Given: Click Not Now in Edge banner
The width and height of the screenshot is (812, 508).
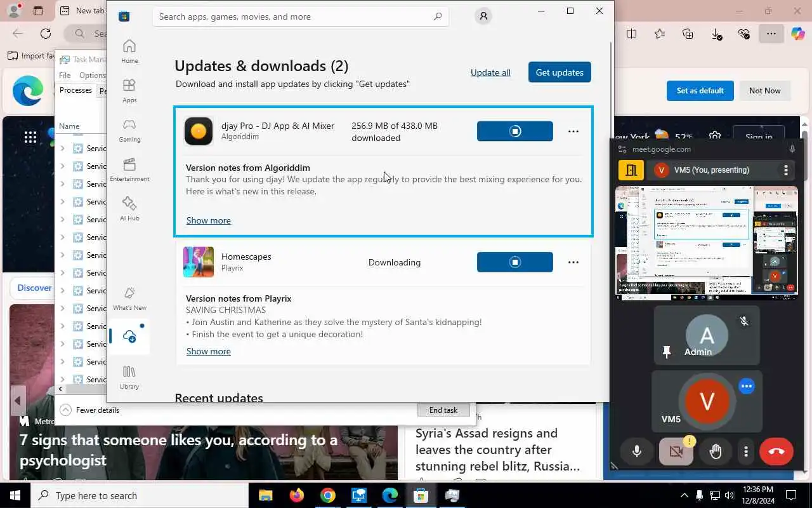Looking at the screenshot, I should [764, 91].
